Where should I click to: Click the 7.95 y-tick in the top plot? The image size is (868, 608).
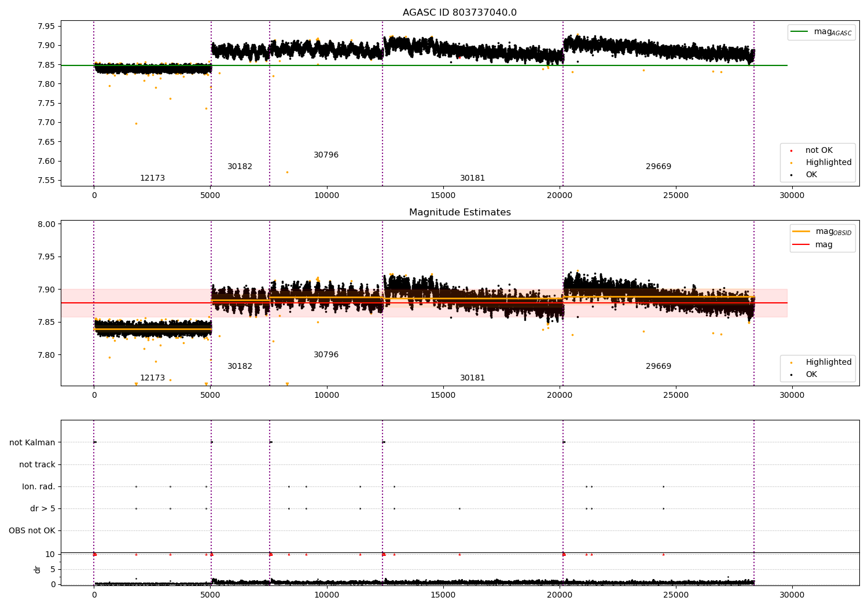pos(46,27)
